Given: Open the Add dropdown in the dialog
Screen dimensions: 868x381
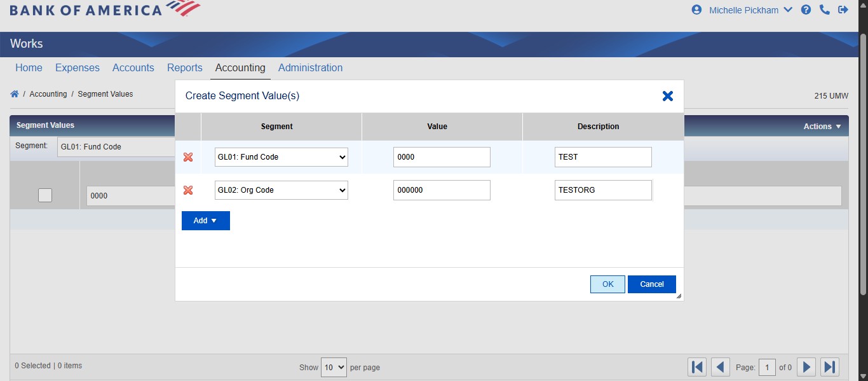Looking at the screenshot, I should pyautogui.click(x=205, y=220).
